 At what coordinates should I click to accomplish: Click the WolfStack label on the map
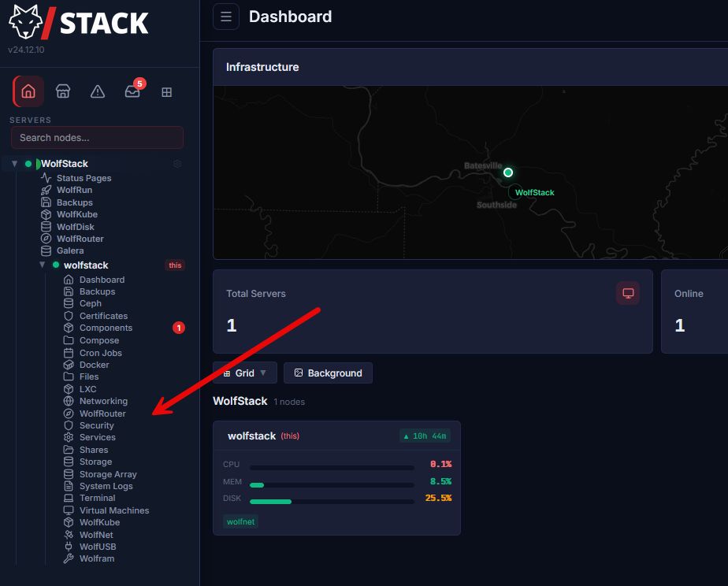tap(534, 192)
